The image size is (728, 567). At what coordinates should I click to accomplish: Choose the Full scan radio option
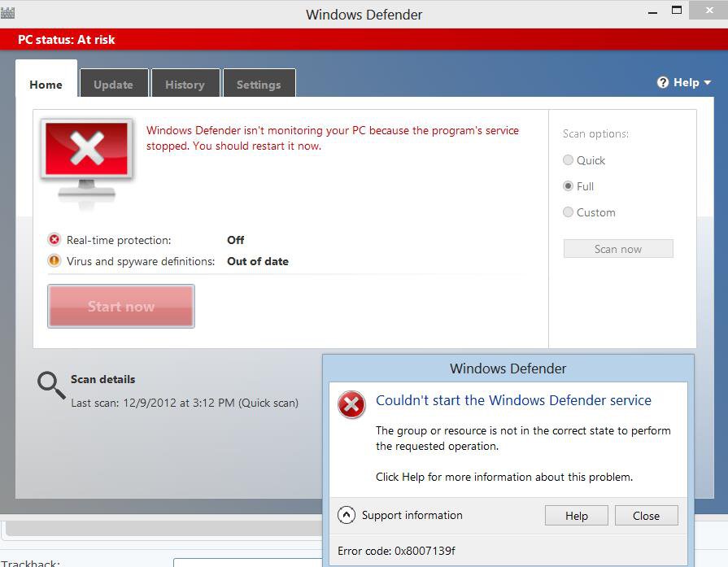569,186
